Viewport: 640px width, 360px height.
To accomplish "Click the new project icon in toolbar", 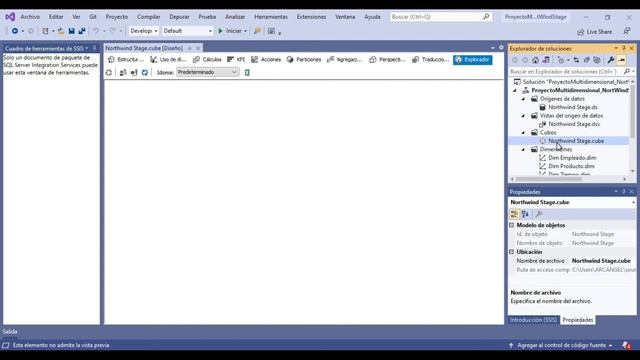I will pyautogui.click(x=45, y=31).
